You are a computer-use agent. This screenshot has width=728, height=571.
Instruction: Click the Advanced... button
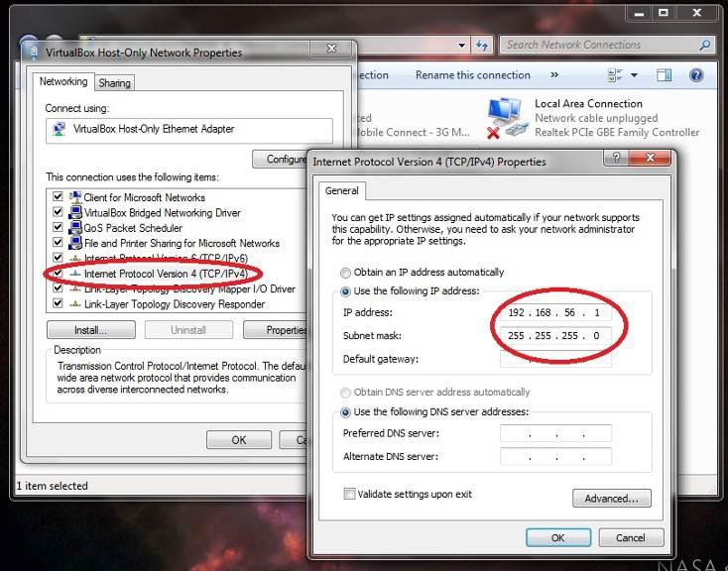[x=612, y=498]
